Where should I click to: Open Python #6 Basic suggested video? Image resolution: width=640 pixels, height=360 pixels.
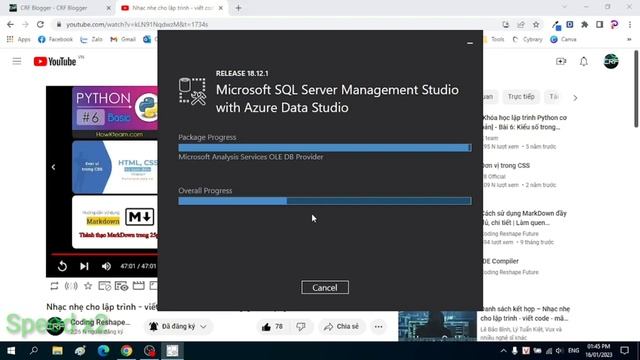click(115, 113)
